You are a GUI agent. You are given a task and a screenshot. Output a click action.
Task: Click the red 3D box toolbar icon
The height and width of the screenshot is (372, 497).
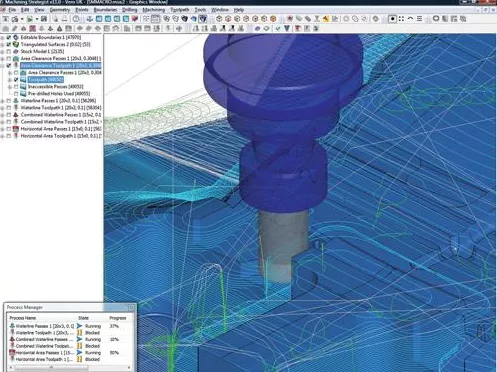(134, 19)
